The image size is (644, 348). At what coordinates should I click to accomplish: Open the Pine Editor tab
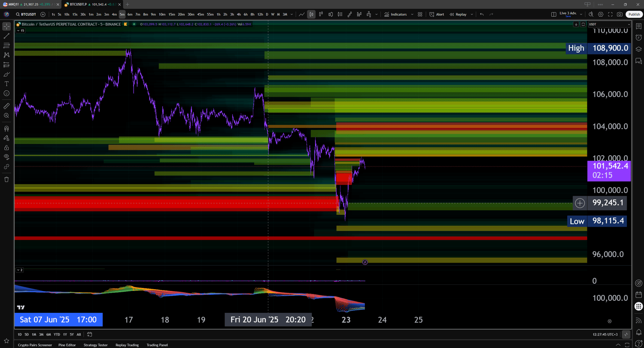[x=67, y=345]
